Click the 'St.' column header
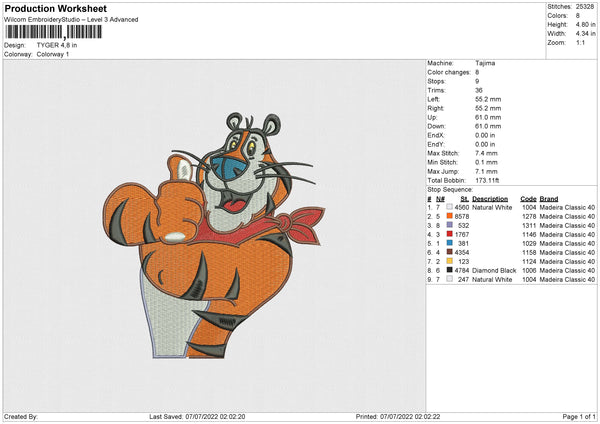The width and height of the screenshot is (600, 424). pos(465,199)
